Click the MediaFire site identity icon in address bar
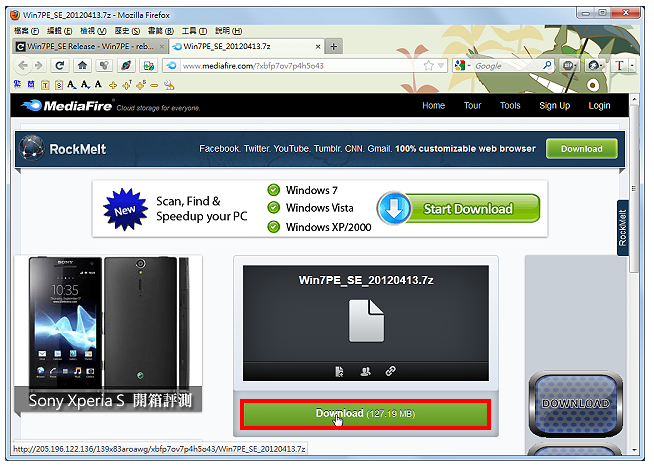 [171, 65]
